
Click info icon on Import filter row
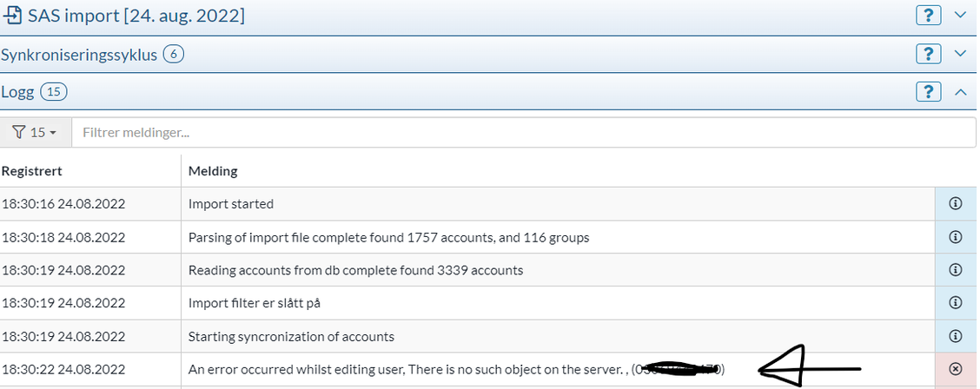(x=956, y=303)
